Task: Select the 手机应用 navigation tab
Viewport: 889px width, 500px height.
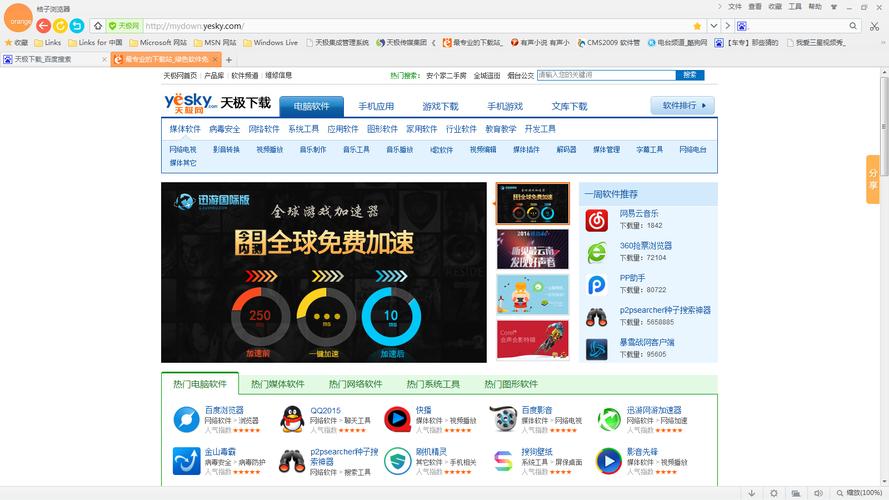Action: pos(376,106)
